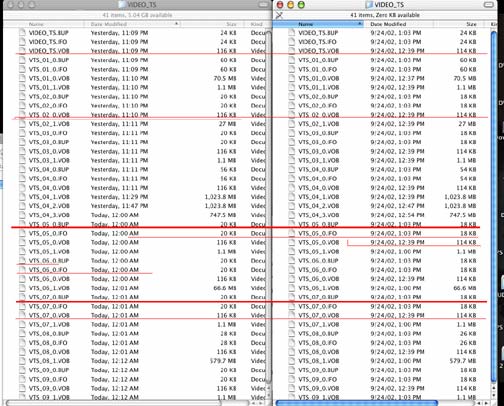Click file icon of VTS_04_3.VOB in right window
Image resolution: width=504 pixels, height=406 pixels.
click(x=292, y=215)
